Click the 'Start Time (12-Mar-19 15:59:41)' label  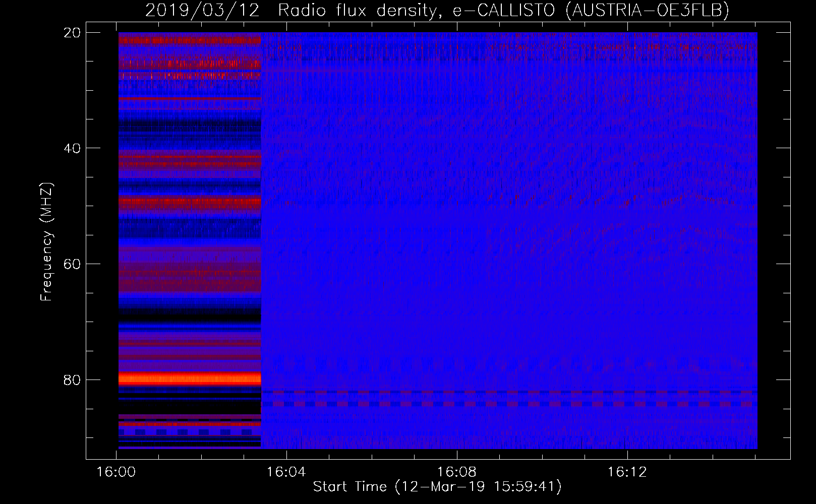[x=437, y=487]
